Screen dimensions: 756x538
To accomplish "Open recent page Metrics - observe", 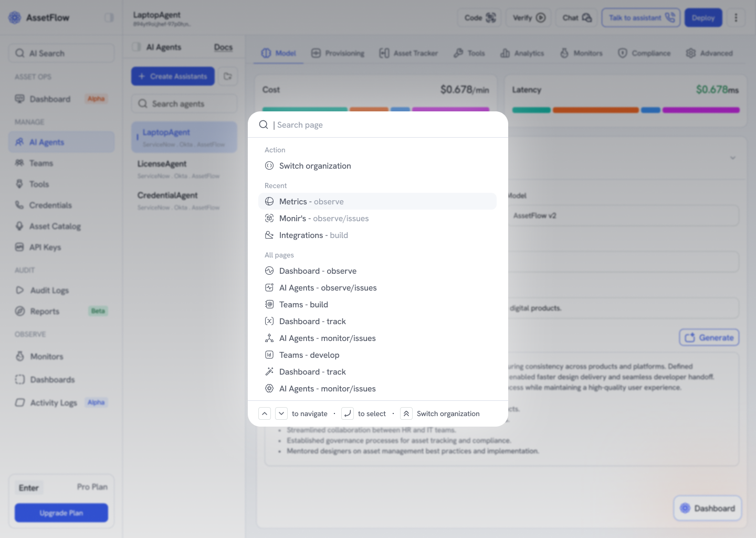I will pos(377,201).
